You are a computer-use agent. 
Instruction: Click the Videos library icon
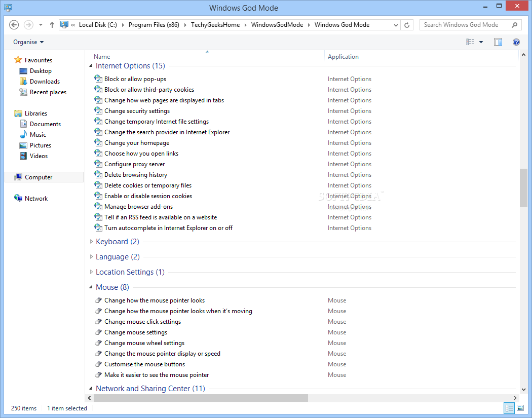[x=23, y=156]
